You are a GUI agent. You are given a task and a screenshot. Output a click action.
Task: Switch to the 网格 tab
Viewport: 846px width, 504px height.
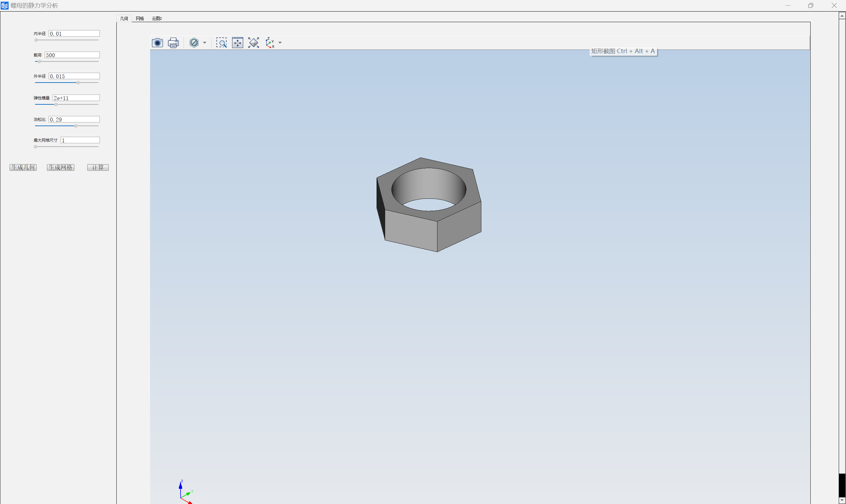pos(140,18)
